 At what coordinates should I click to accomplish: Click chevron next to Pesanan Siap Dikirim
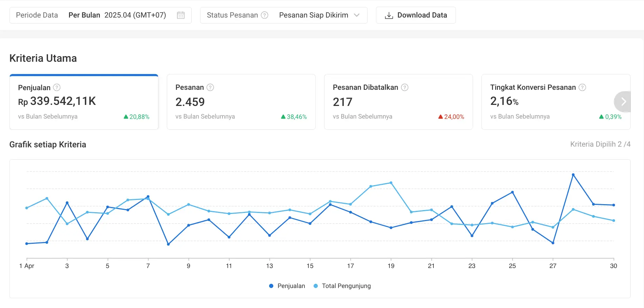click(x=357, y=15)
